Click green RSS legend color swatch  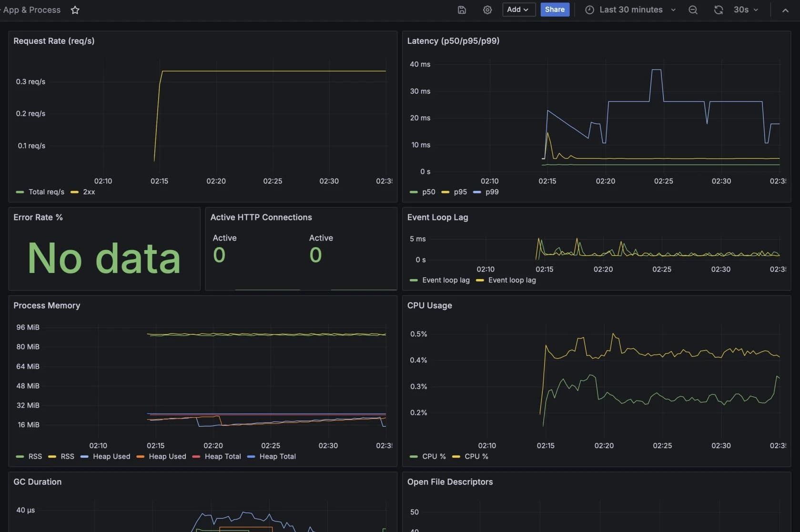pyautogui.click(x=20, y=456)
